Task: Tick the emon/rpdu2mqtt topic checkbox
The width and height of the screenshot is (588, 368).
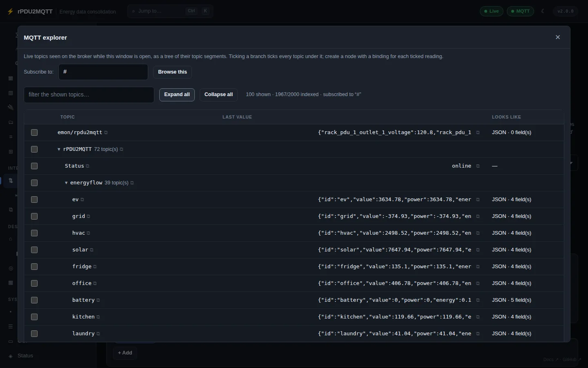Action: point(34,132)
